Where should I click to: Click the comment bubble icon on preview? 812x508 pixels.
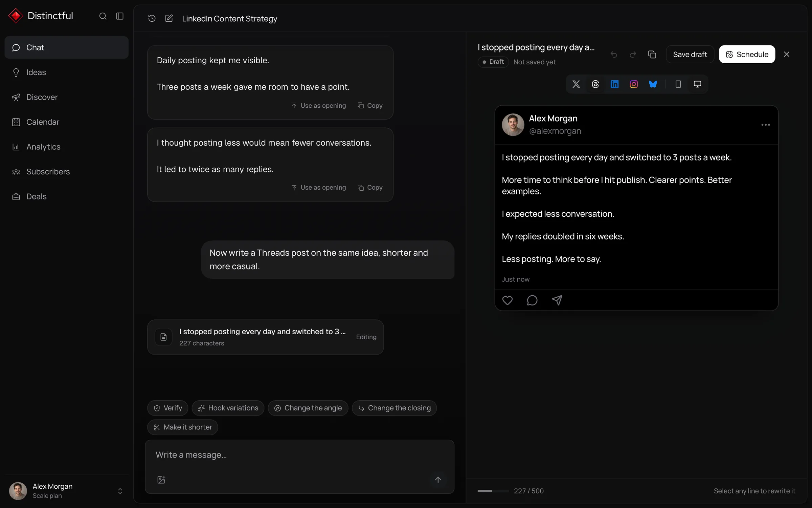(x=532, y=300)
